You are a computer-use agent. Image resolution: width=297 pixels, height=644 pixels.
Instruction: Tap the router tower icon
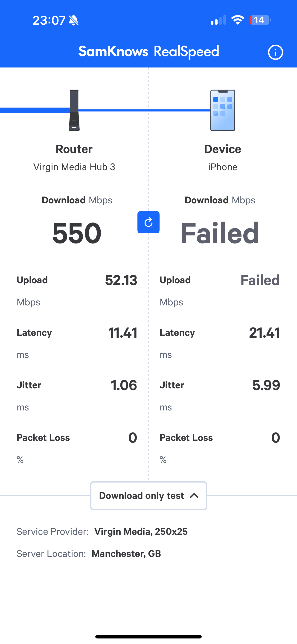click(74, 110)
